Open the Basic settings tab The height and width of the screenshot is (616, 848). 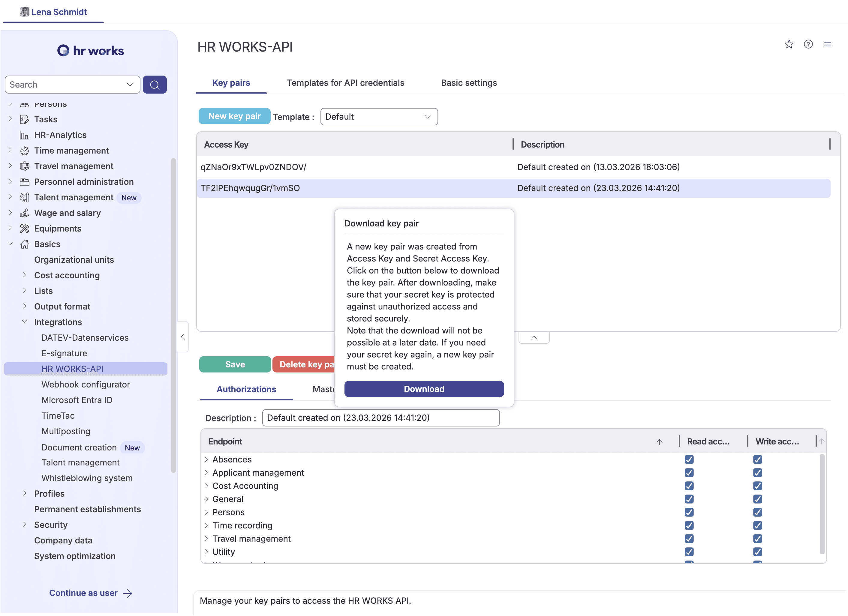468,82
